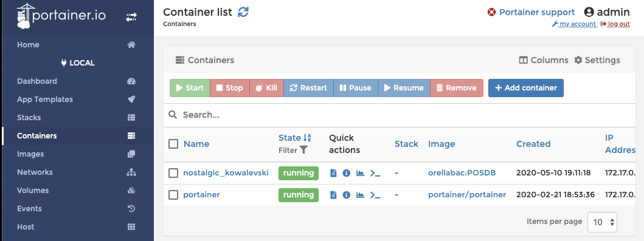Click the LOCAL endpoint label
Screen dimensions: 644x241
[78, 63]
